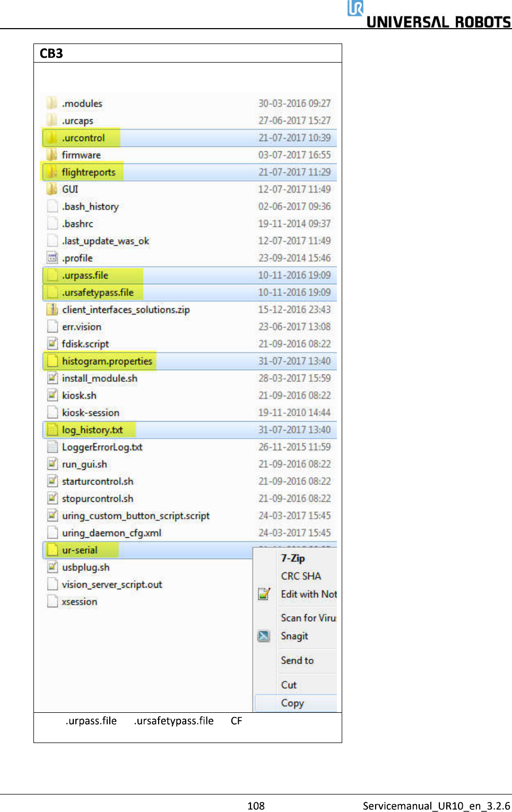The height and width of the screenshot is (812, 512).
Task: Click date 23-09-2014 15:46 of .profile
Action: (x=294, y=258)
